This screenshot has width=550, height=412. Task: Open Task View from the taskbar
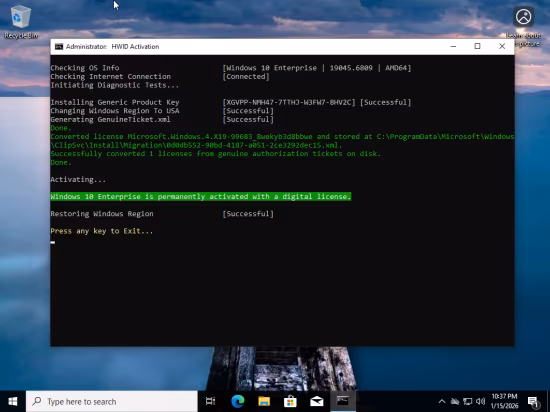[x=210, y=401]
